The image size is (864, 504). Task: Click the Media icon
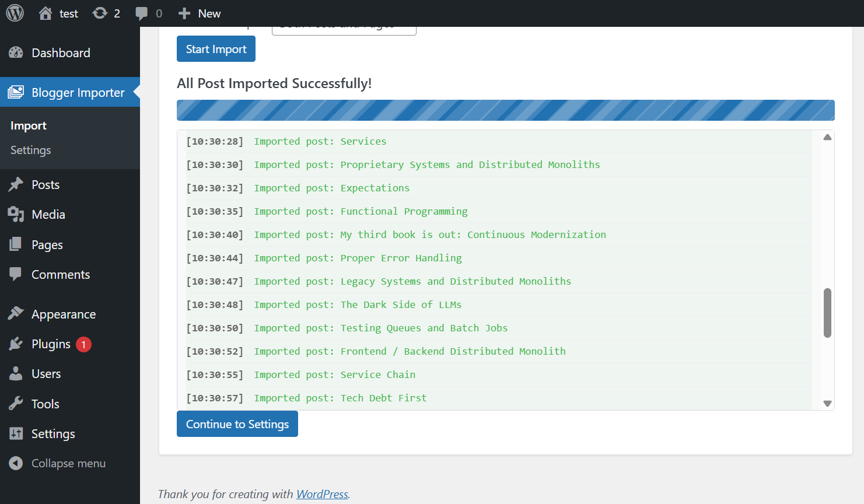(x=16, y=214)
